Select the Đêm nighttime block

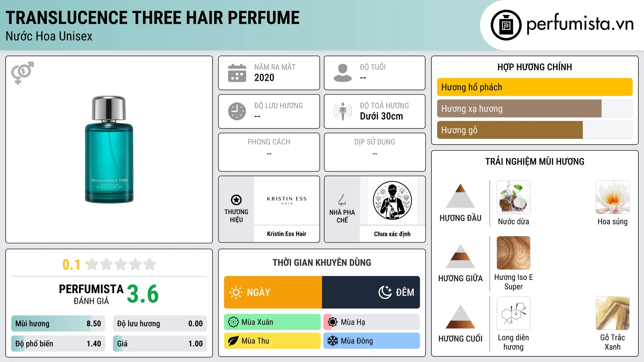point(371,292)
